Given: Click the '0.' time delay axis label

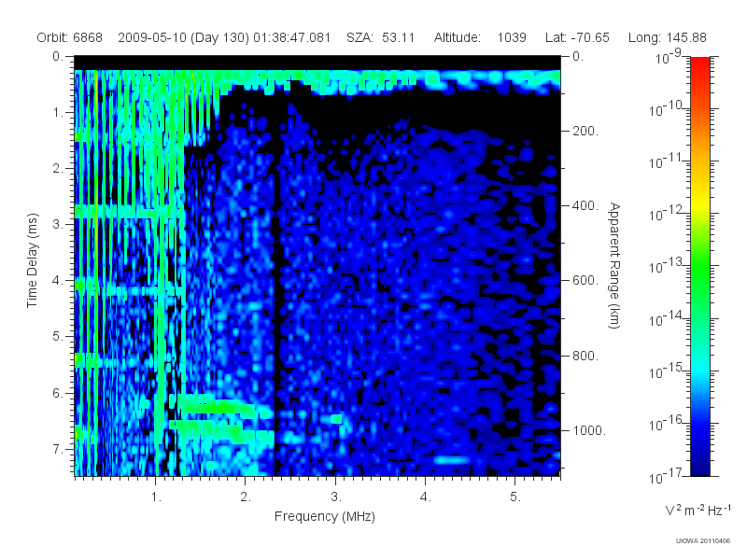Looking at the screenshot, I should [58, 57].
